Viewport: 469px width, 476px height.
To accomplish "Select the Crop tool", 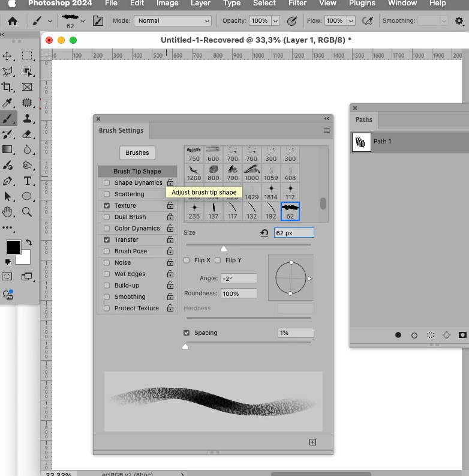I will 7,87.
